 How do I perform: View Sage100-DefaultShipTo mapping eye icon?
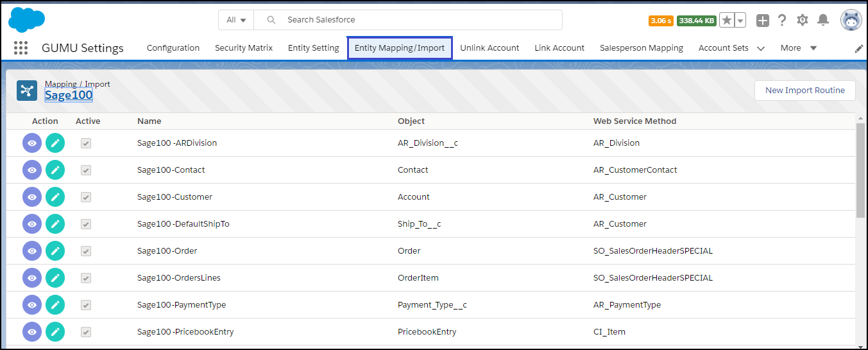coord(32,224)
